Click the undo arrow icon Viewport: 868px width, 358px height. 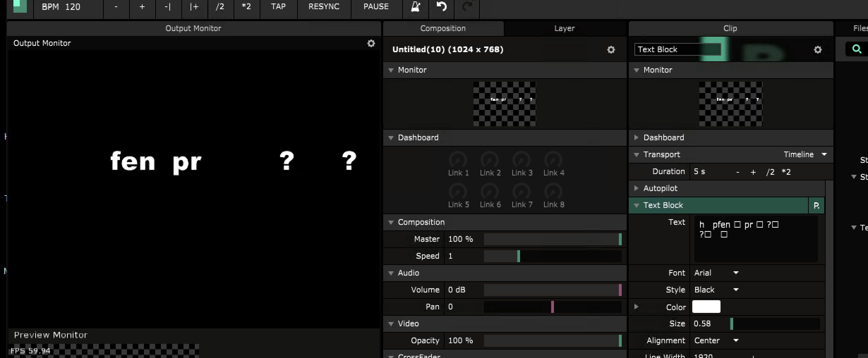[x=441, y=7]
